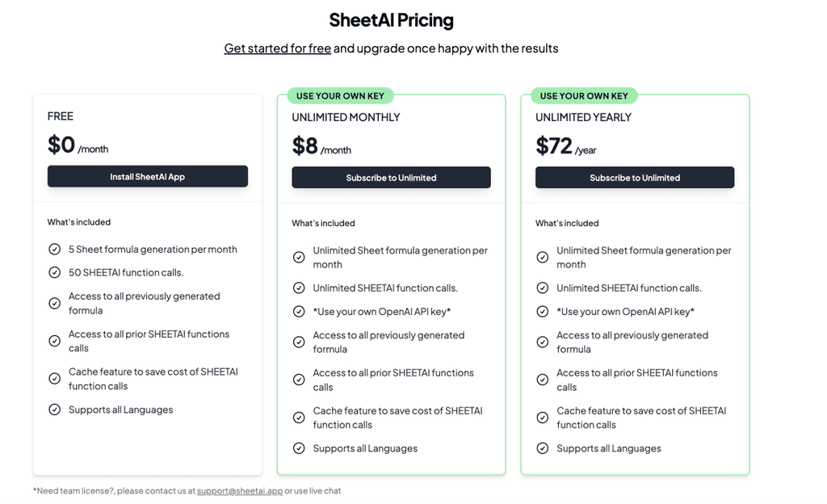Subscribe to the Unlimited Monthly plan
This screenshot has width=827, height=504.
point(391,178)
